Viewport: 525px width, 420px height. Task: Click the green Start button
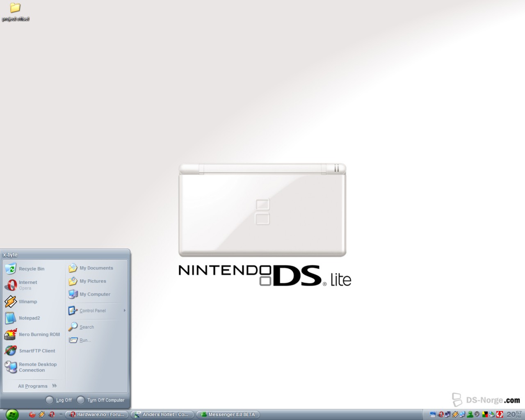(12, 414)
